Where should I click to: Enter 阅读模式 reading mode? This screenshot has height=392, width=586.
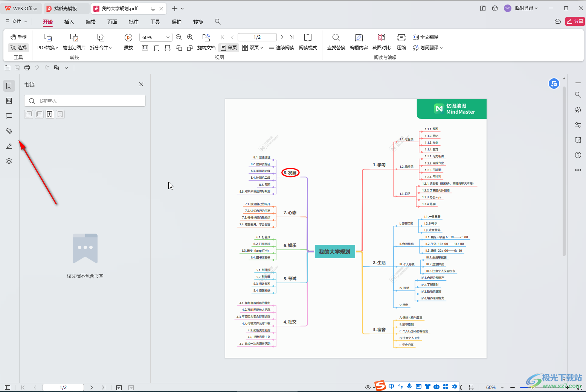tap(308, 42)
